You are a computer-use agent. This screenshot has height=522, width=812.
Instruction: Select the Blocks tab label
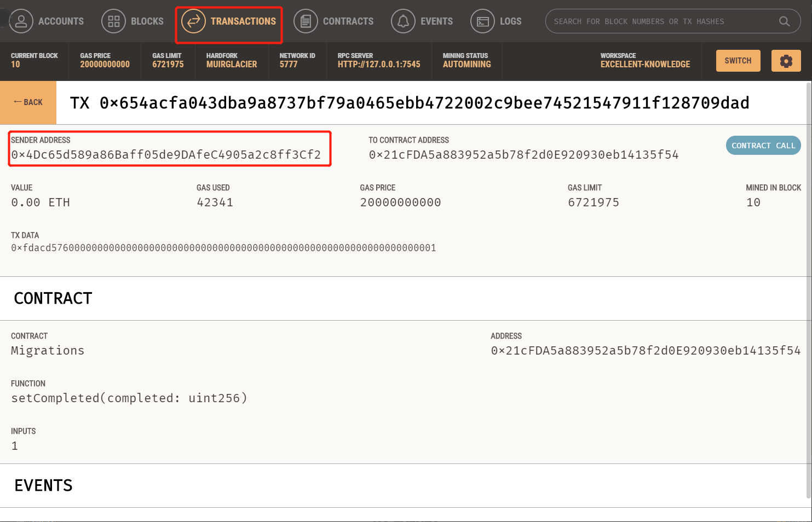click(x=147, y=21)
